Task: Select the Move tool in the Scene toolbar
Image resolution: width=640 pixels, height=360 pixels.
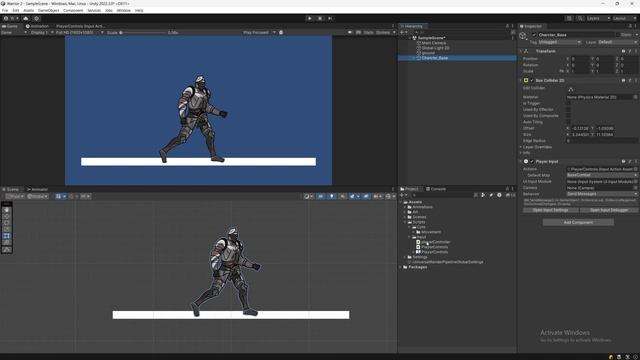Action: [7, 216]
